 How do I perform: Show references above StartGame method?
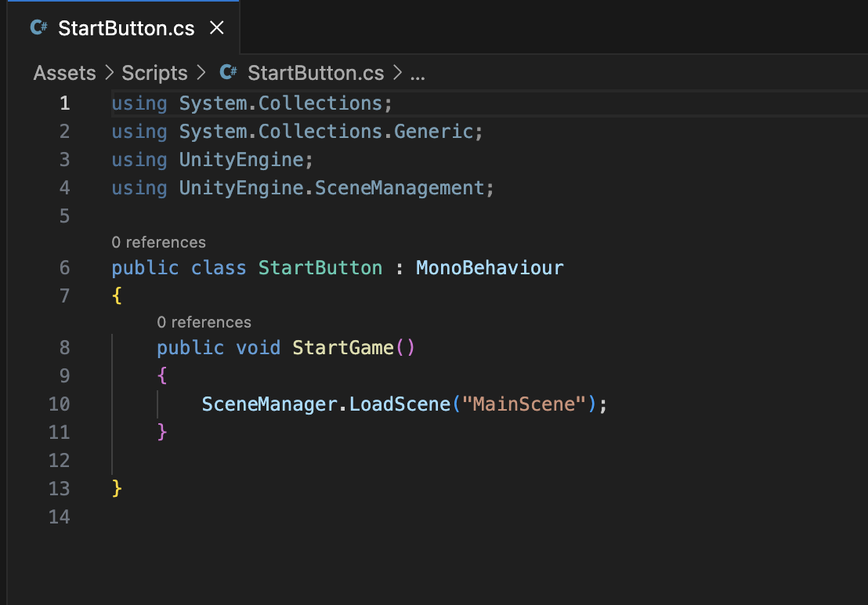204,322
